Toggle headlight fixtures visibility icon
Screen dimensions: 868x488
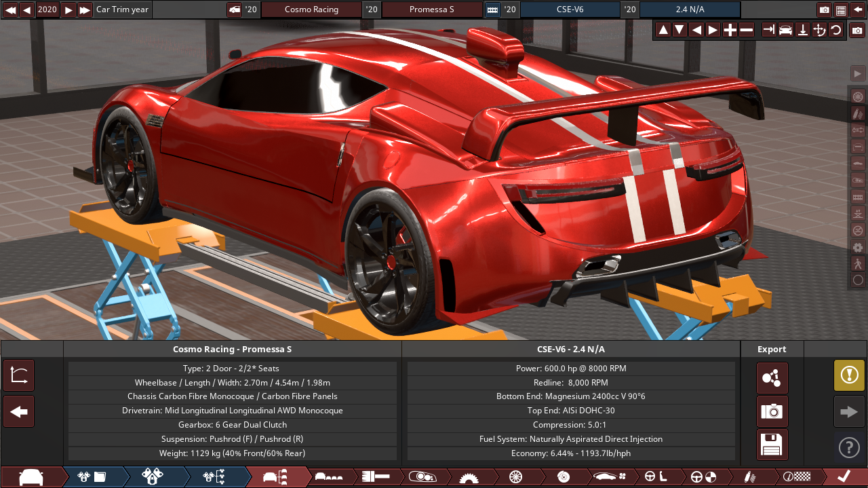(858, 179)
